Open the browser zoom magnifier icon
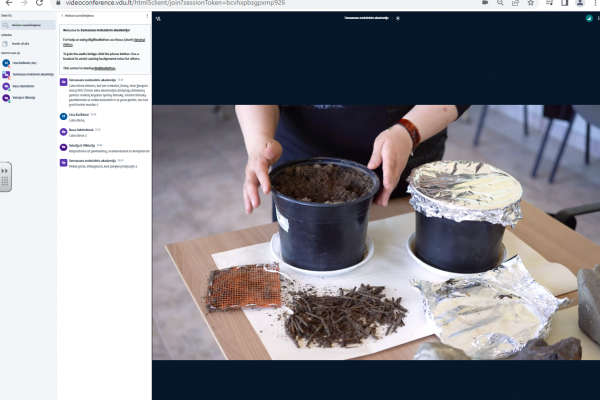Viewport: 600px width, 400px height. coord(500,3)
